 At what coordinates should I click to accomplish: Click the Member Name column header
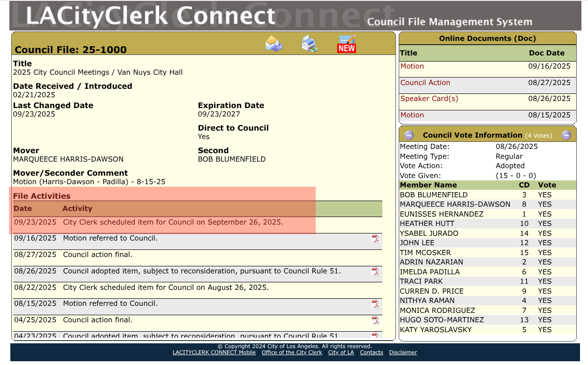coord(428,185)
